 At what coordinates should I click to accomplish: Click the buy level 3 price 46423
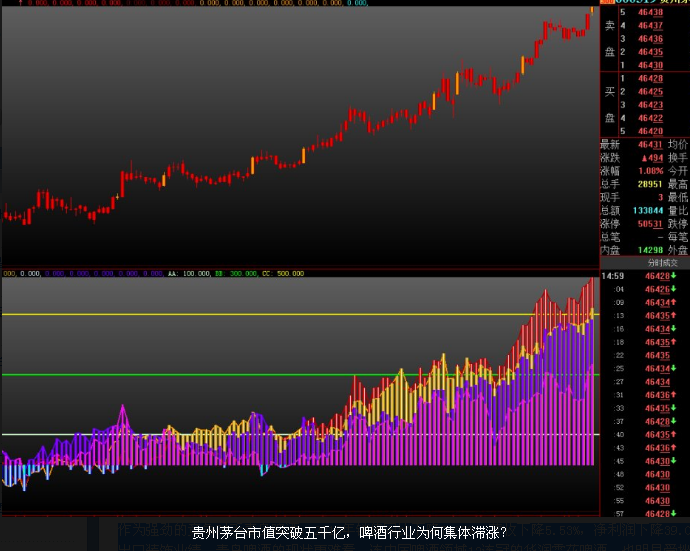650,105
